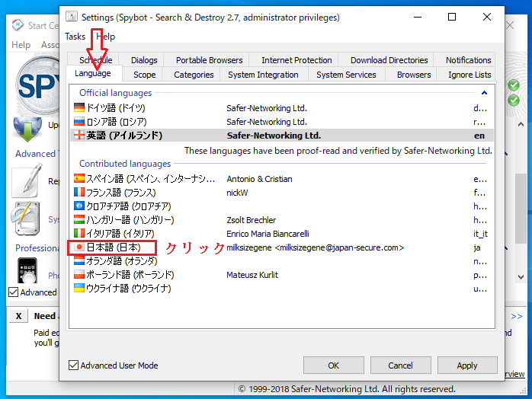This screenshot has height=399, width=532.
Task: Select the Polish language flag icon
Action: (x=79, y=274)
